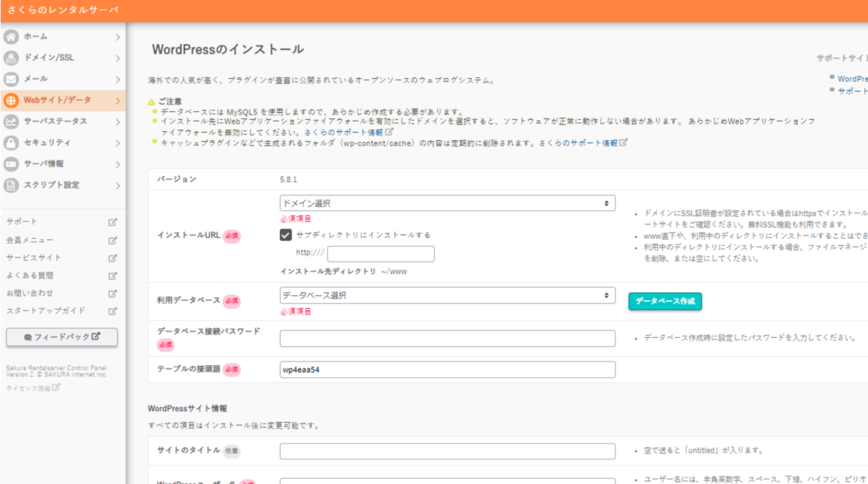Click the Script settings (スクリプト設定) icon
868x484 pixels.
pyautogui.click(x=11, y=185)
